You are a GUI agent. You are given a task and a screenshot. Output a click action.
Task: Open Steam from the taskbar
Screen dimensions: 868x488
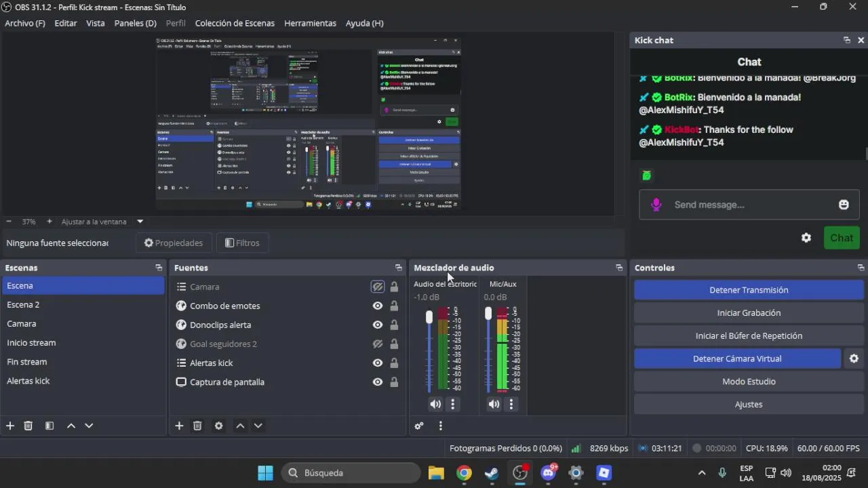tap(492, 473)
